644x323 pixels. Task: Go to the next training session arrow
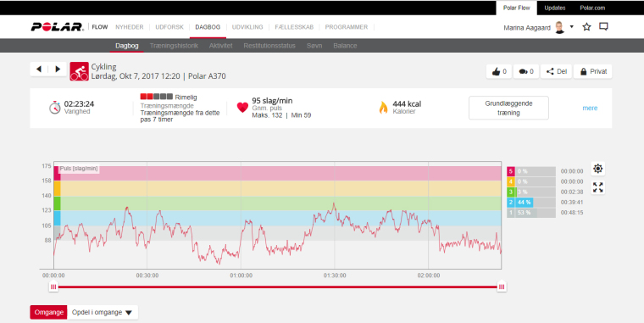point(58,69)
